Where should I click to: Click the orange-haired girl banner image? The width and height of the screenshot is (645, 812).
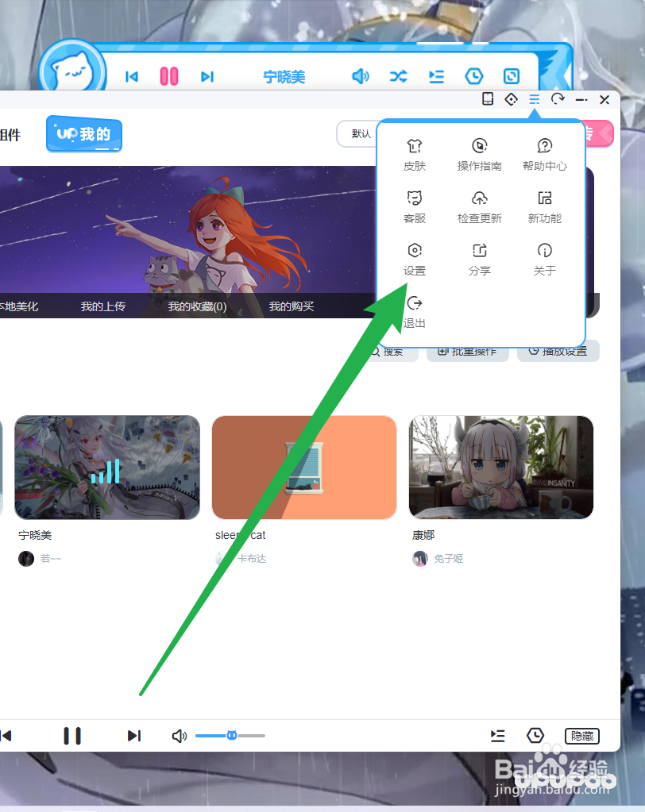187,241
